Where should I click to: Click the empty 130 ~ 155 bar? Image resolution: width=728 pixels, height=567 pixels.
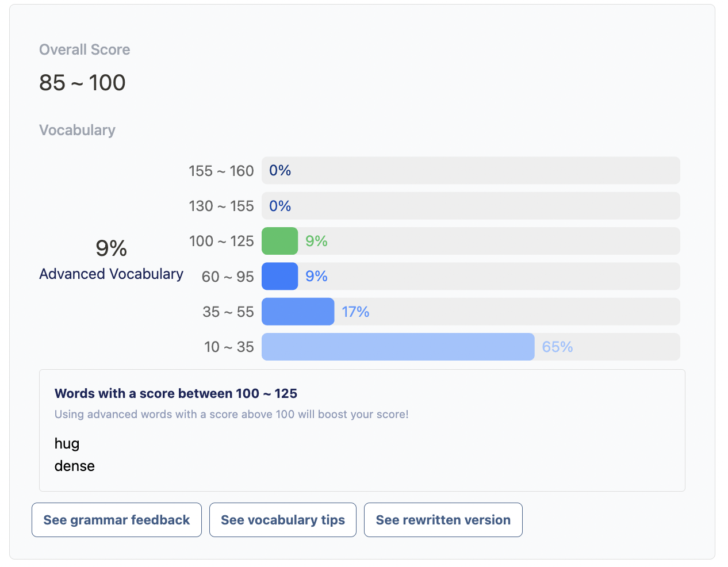pos(470,205)
